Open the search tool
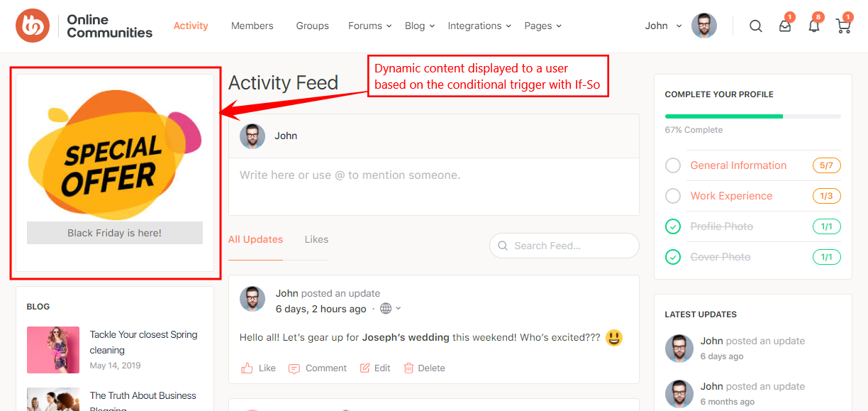The width and height of the screenshot is (868, 411). coord(755,26)
